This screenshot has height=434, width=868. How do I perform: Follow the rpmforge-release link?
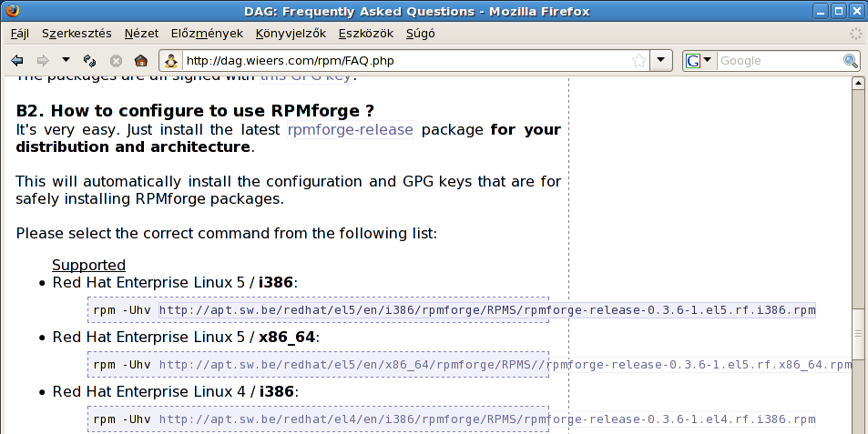[x=351, y=129]
